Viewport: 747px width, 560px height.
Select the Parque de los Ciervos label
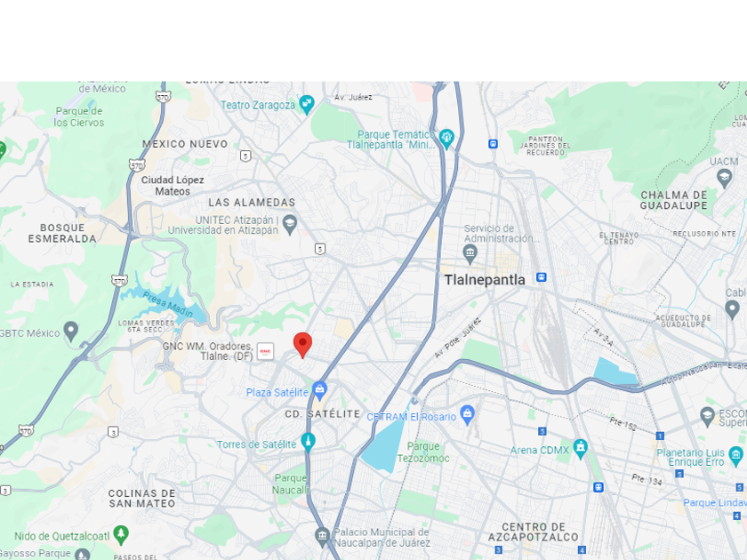(x=78, y=116)
